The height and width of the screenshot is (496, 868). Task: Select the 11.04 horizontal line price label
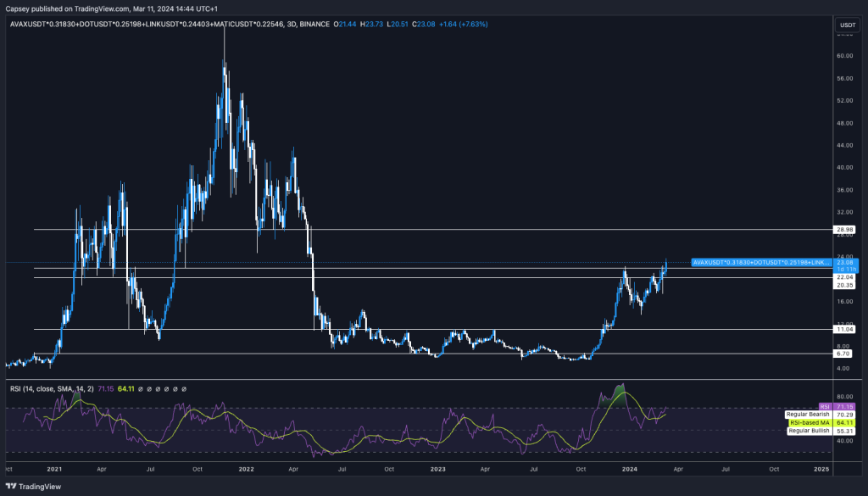845,329
